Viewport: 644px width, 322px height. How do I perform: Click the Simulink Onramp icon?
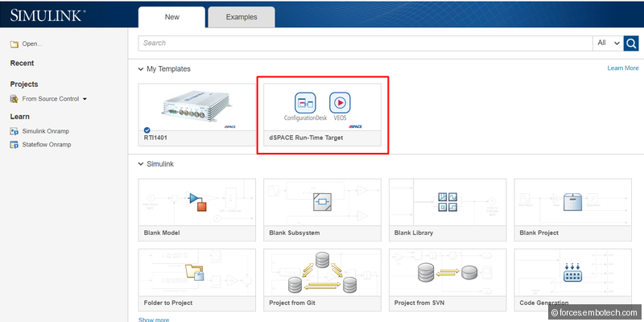(14, 131)
